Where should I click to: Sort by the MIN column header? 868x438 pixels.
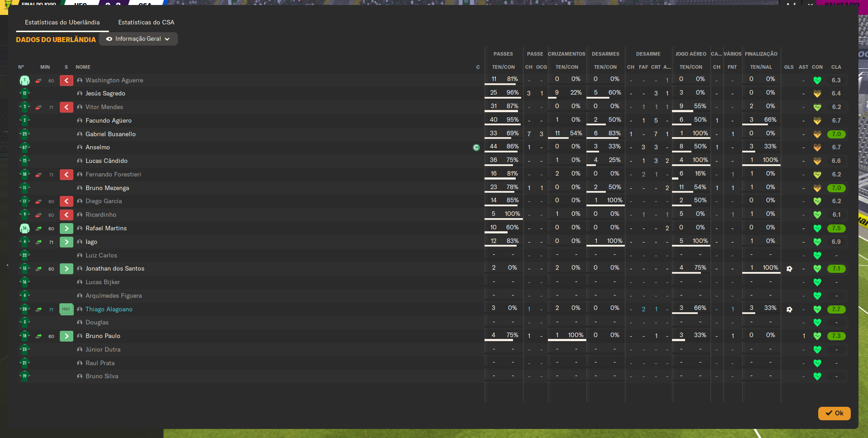45,67
